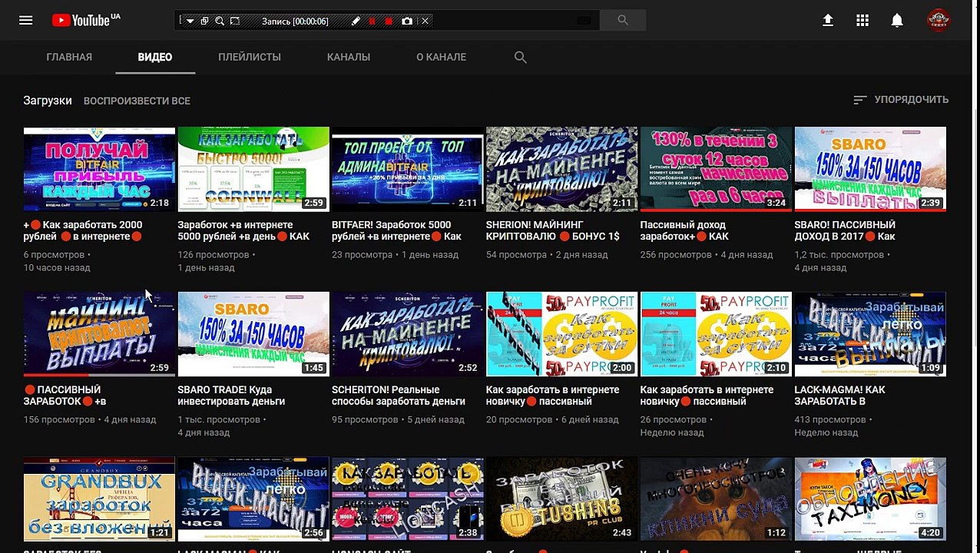Open title 'Пассивный доход заработок+'
Viewport: 980px width, 553px height.
click(684, 230)
